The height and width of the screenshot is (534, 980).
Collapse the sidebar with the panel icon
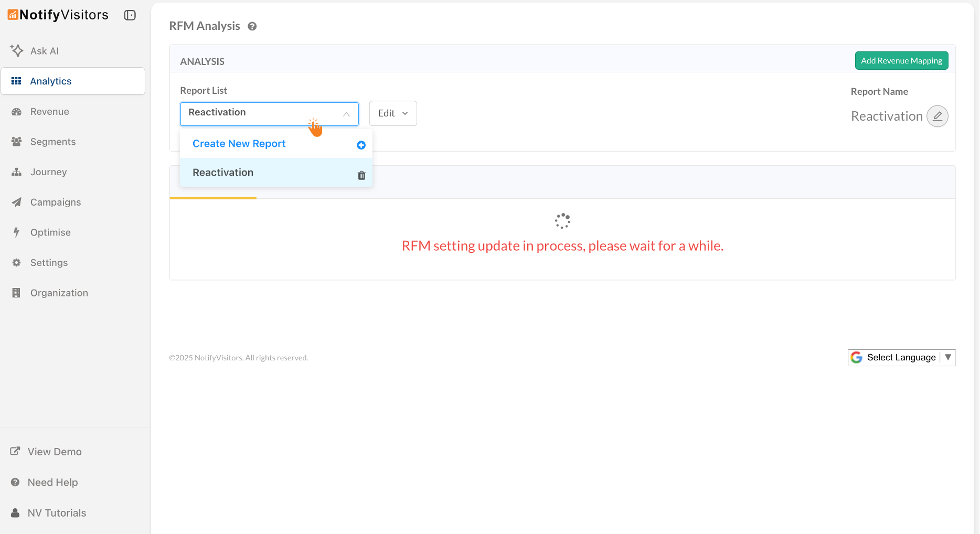(x=129, y=15)
